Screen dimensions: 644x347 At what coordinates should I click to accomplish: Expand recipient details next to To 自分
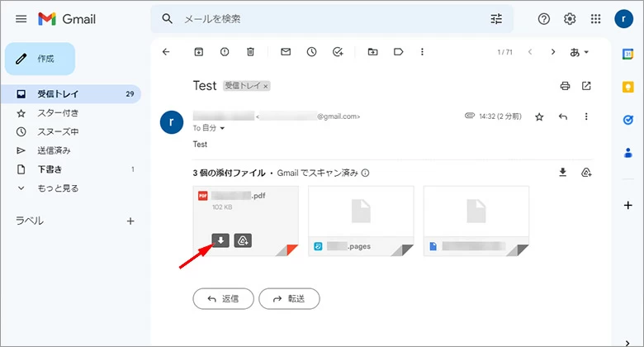pos(222,129)
